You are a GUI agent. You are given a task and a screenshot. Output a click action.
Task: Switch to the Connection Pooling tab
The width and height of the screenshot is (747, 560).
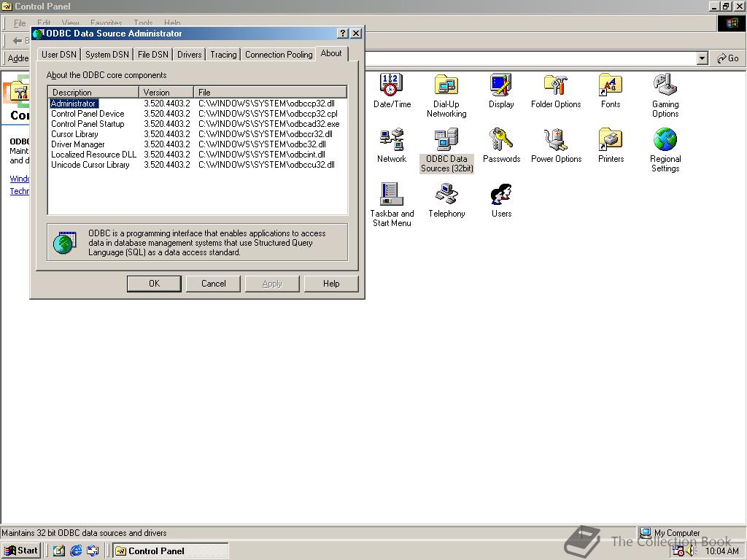click(x=279, y=55)
